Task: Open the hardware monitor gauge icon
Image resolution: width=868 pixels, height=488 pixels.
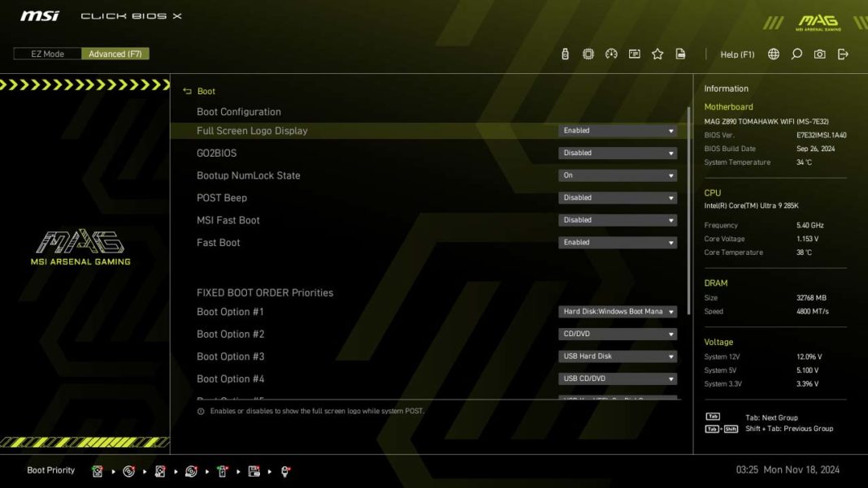Action: click(x=611, y=53)
